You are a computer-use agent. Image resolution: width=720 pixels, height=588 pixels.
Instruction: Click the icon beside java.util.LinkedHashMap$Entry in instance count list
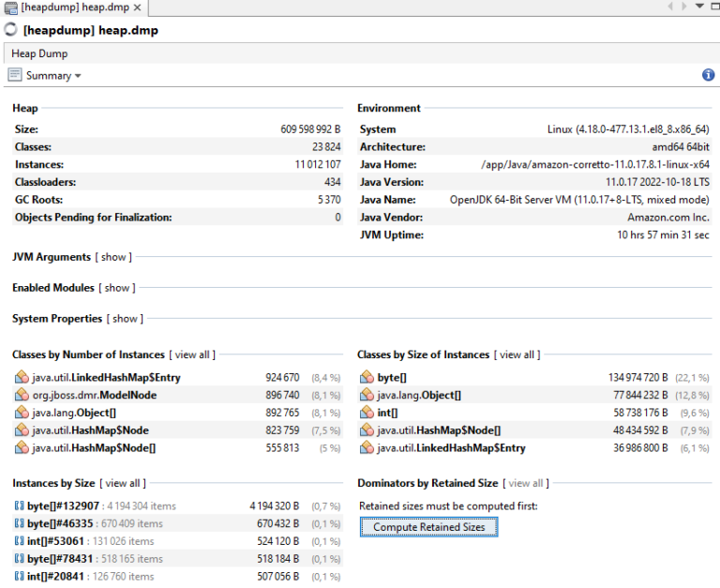[x=21, y=378]
